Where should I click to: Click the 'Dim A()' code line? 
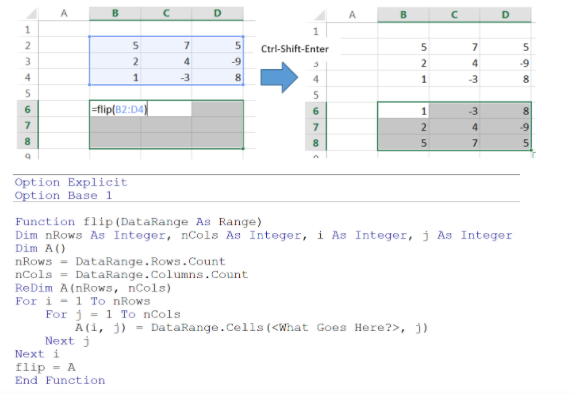pos(40,249)
